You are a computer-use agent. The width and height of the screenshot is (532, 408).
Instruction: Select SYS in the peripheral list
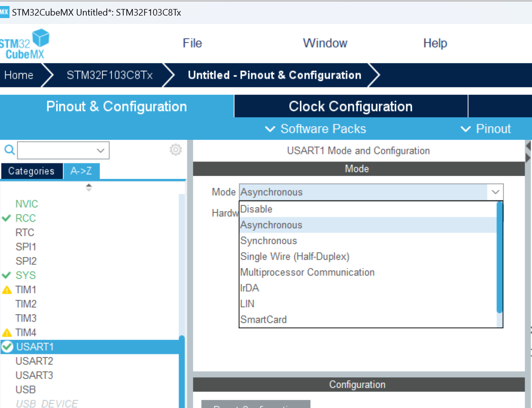pos(26,275)
